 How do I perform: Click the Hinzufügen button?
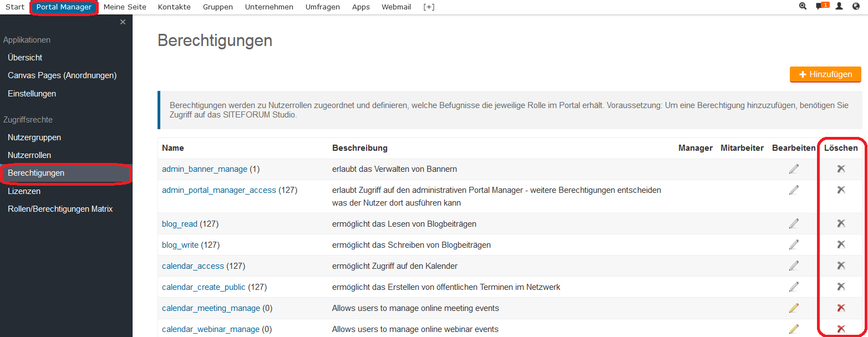825,74
